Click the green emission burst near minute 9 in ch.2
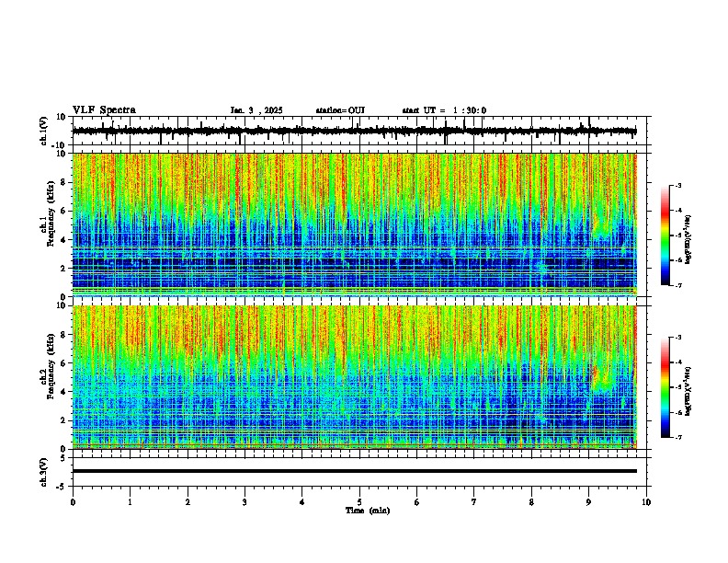The width and height of the screenshot is (728, 563). [x=601, y=377]
